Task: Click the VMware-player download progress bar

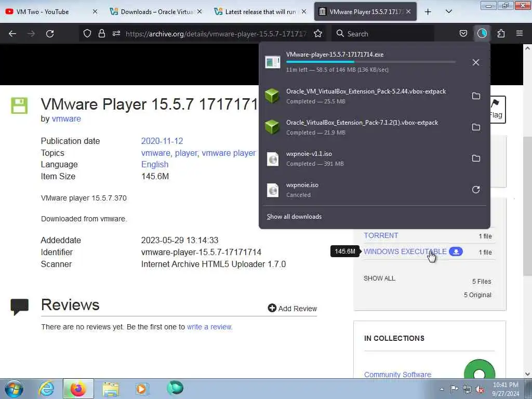Action: click(371, 62)
